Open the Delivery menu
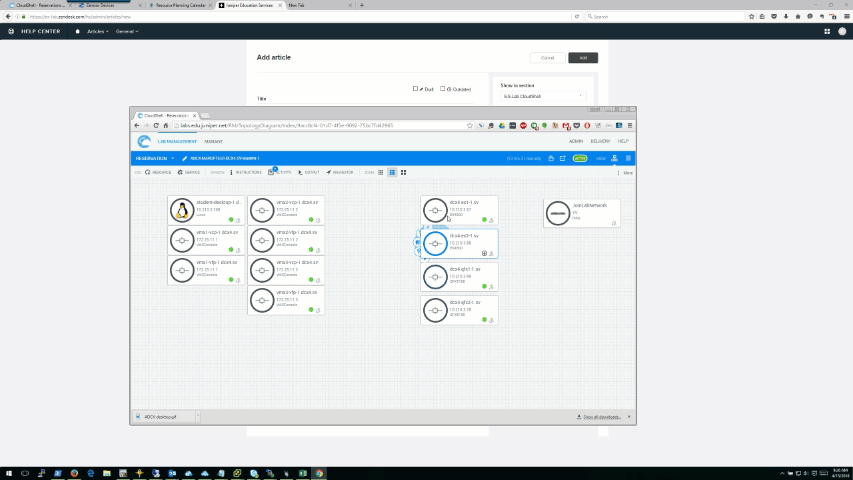This screenshot has height=480, width=853. coord(600,141)
